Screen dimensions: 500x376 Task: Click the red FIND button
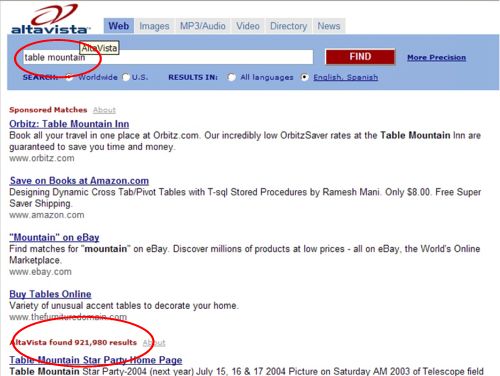[360, 57]
